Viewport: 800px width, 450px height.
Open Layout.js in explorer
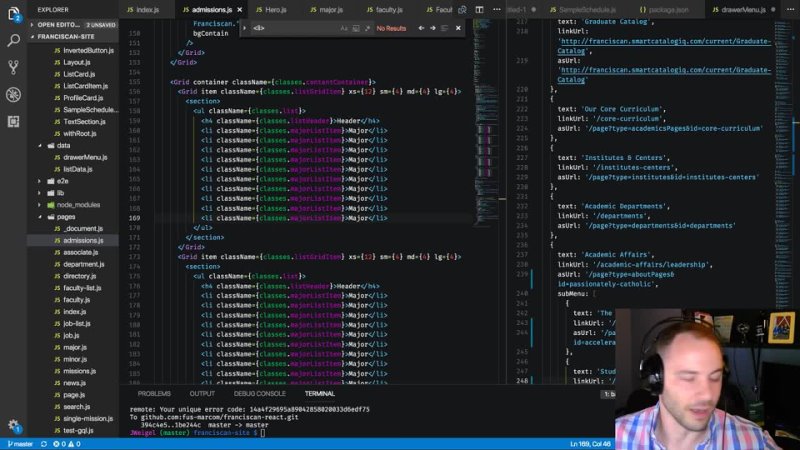pos(77,62)
